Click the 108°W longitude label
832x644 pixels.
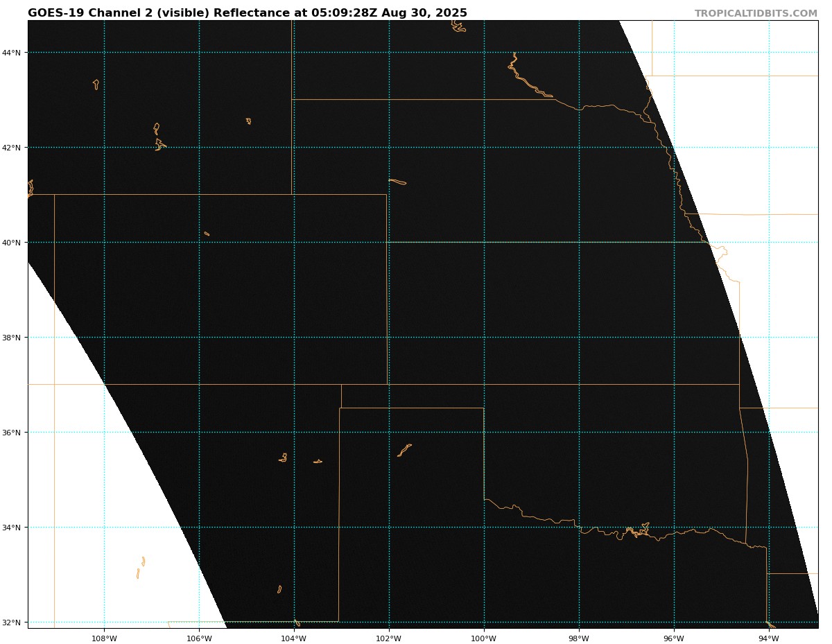(x=104, y=638)
